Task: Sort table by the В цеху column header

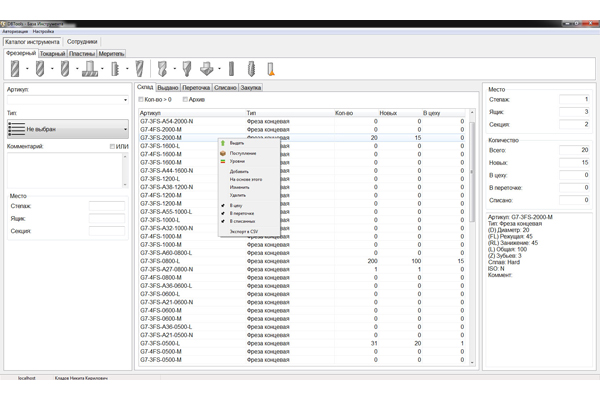Action: (x=443, y=113)
